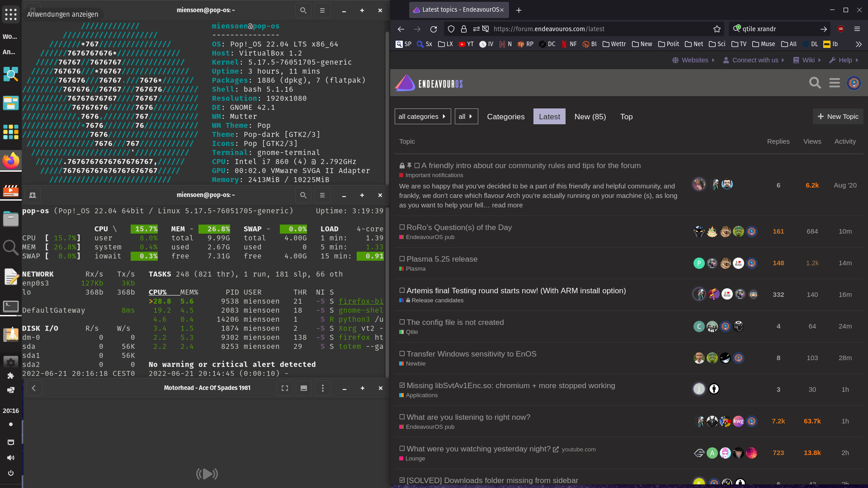Expand the all categories dropdown

423,117
